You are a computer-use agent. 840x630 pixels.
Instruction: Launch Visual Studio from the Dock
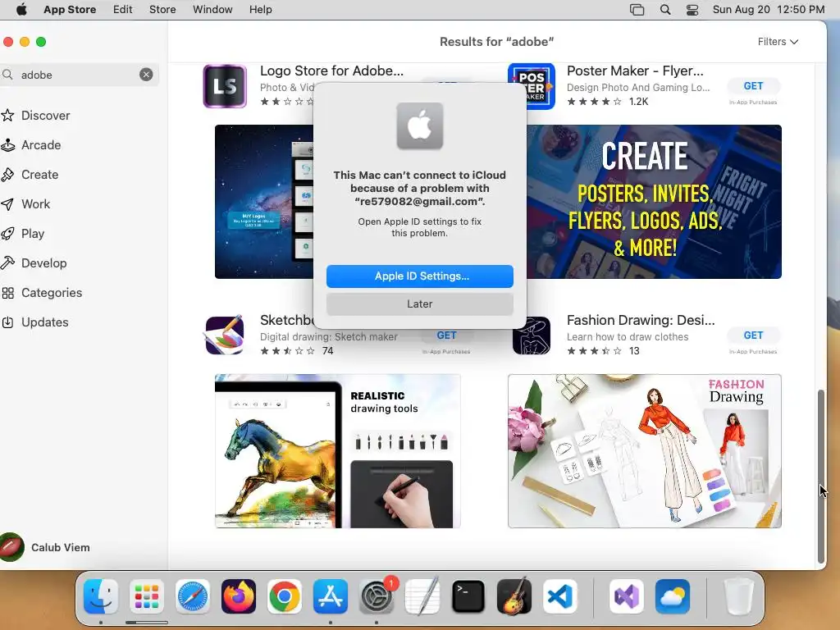pyautogui.click(x=626, y=596)
